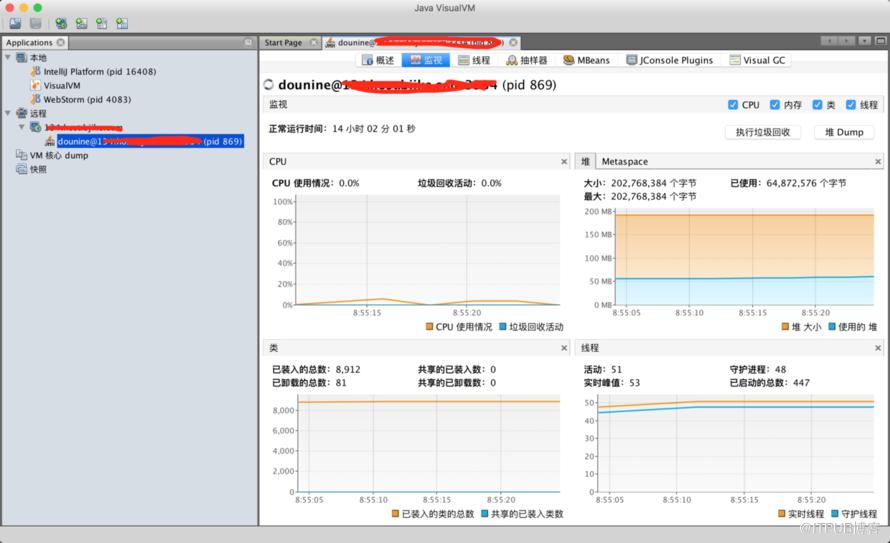Click the redacted remote host icon

point(35,127)
